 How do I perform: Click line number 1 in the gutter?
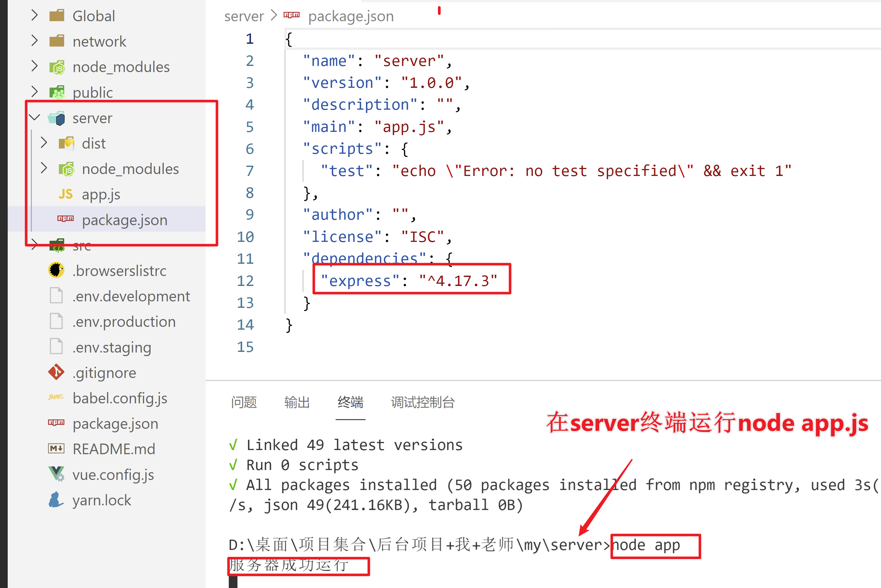tap(250, 39)
